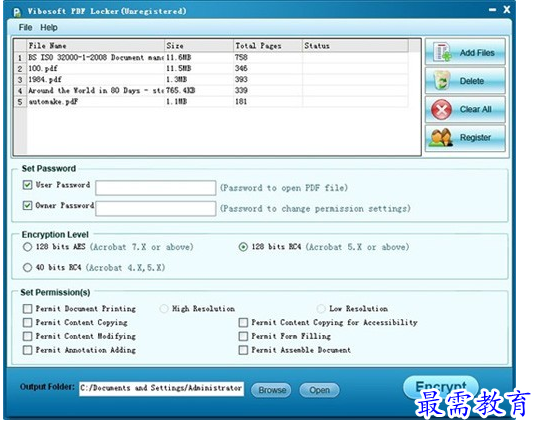The height and width of the screenshot is (435, 539).
Task: Choose the Low Resolution radio option
Action: pyautogui.click(x=321, y=309)
